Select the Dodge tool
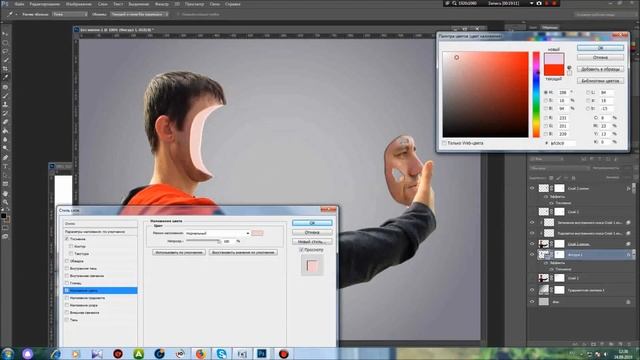The width and height of the screenshot is (640, 360). pos(5,148)
